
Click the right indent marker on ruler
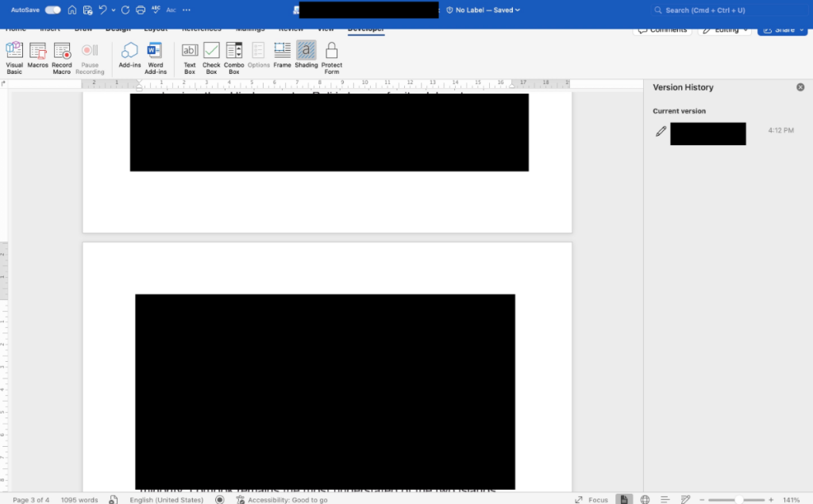pos(512,86)
